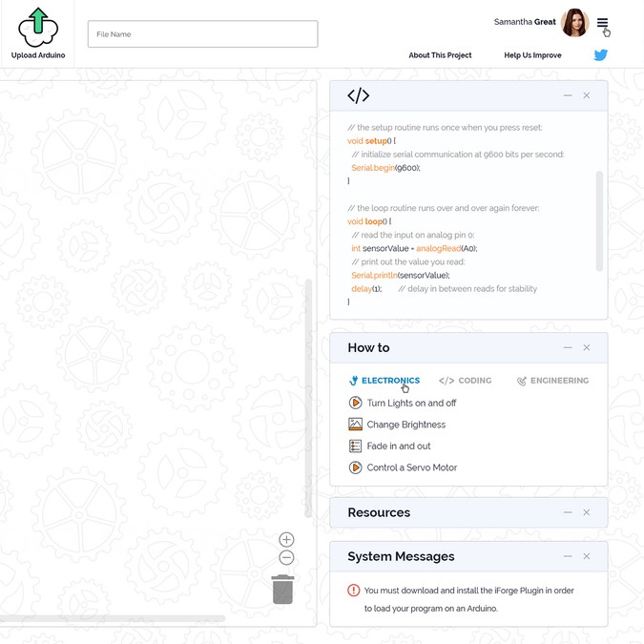Click the image icon beside Change Brightness
Screen dimensions: 644x644
tap(355, 425)
